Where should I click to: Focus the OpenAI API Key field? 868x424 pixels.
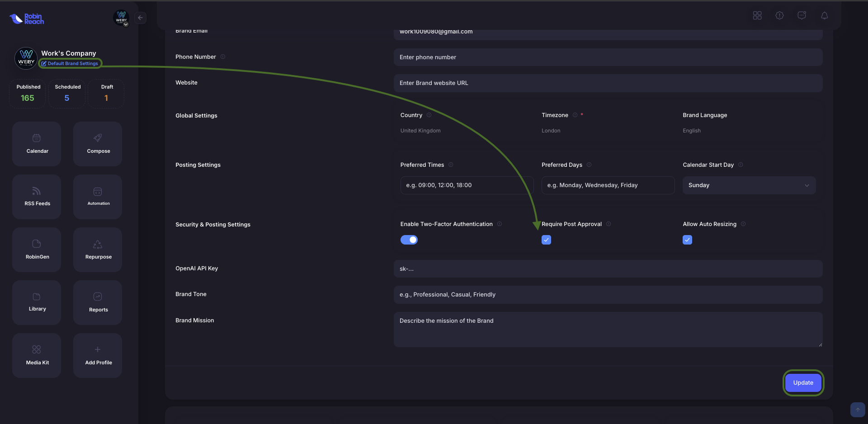click(x=608, y=269)
